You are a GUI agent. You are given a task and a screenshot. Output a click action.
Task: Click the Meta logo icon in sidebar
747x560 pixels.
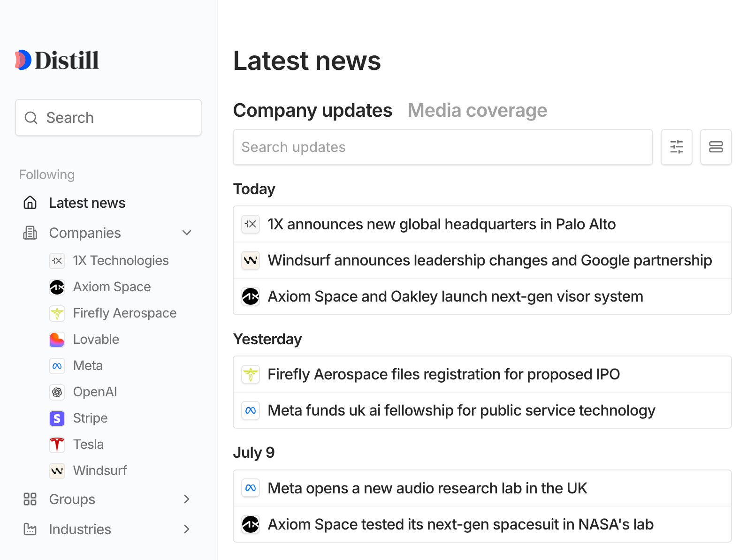(57, 366)
